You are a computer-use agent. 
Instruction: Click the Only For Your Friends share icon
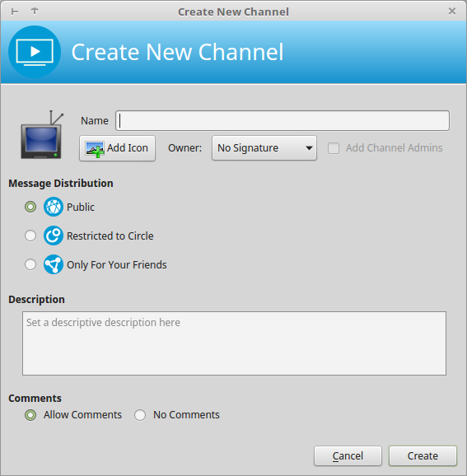[x=54, y=264]
